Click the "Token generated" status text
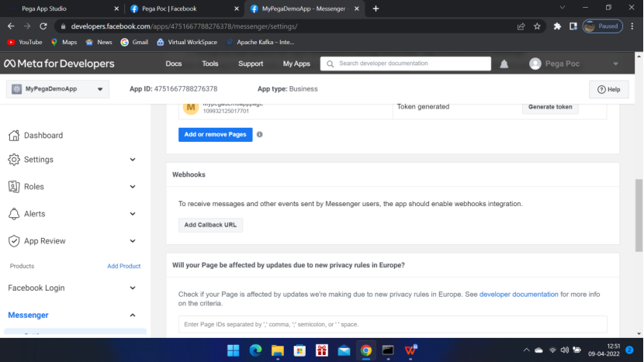The image size is (644, 362). (x=423, y=107)
